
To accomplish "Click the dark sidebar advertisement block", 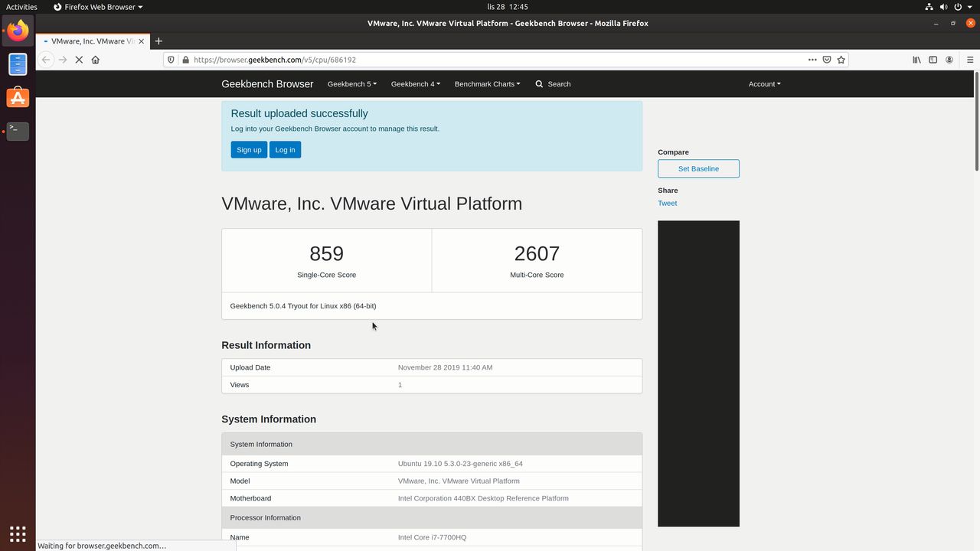I will (x=698, y=373).
